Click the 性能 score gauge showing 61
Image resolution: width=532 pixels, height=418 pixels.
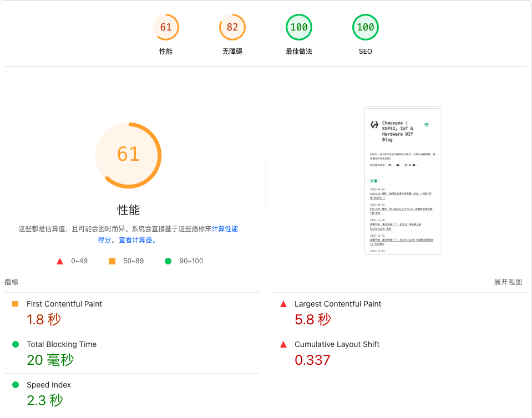coord(166,27)
